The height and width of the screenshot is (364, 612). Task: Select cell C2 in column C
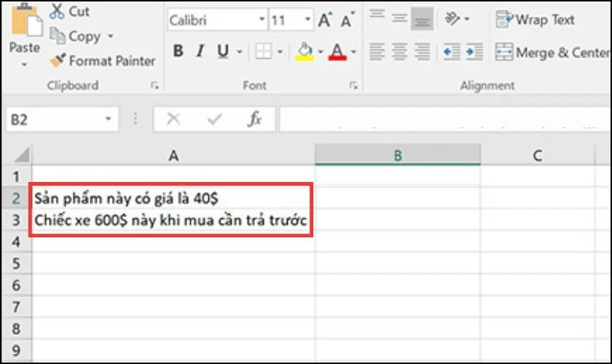pyautogui.click(x=538, y=199)
